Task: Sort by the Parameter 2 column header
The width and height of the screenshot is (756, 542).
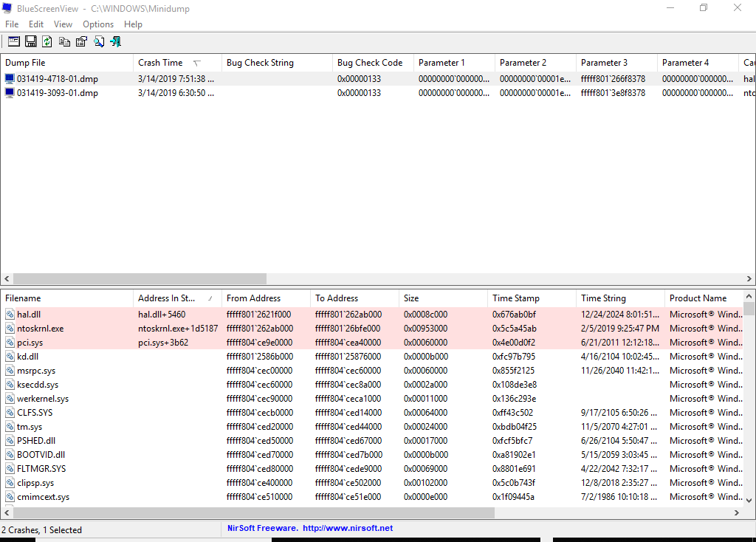Action: point(535,63)
